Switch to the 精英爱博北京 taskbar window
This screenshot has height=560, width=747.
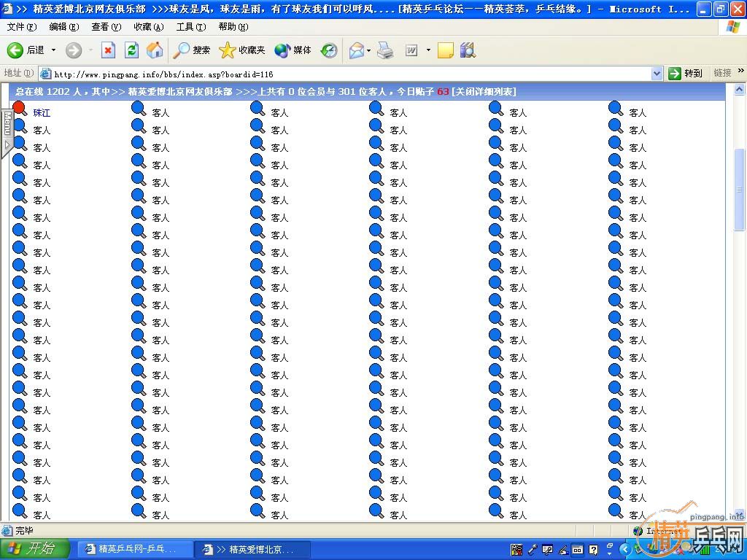tap(253, 549)
